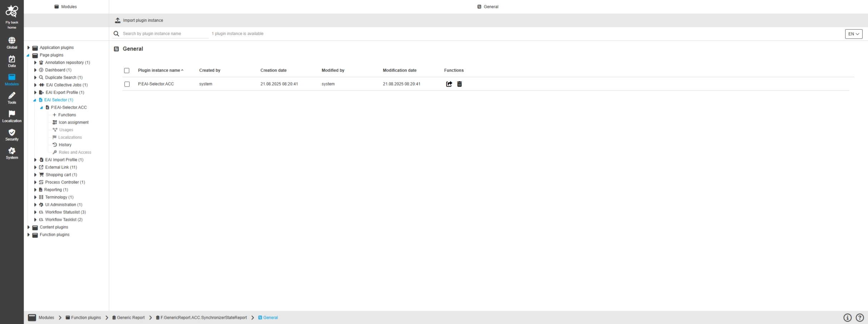Screen dimensions: 868x324
Task: Tick the checkbox for P.EAI-Selector.ACC row
Action: click(127, 84)
